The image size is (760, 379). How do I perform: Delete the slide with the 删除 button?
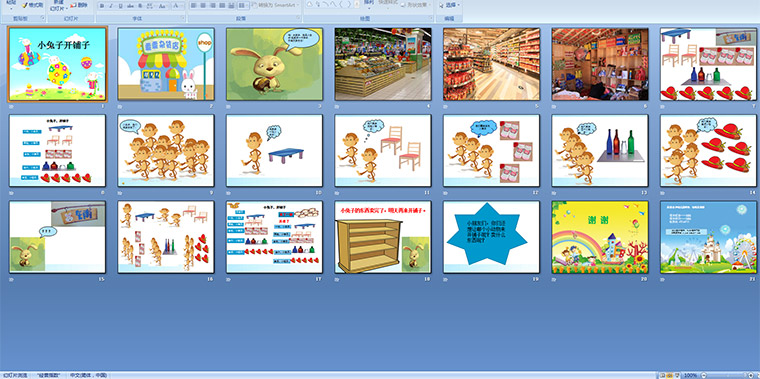[x=79, y=5]
